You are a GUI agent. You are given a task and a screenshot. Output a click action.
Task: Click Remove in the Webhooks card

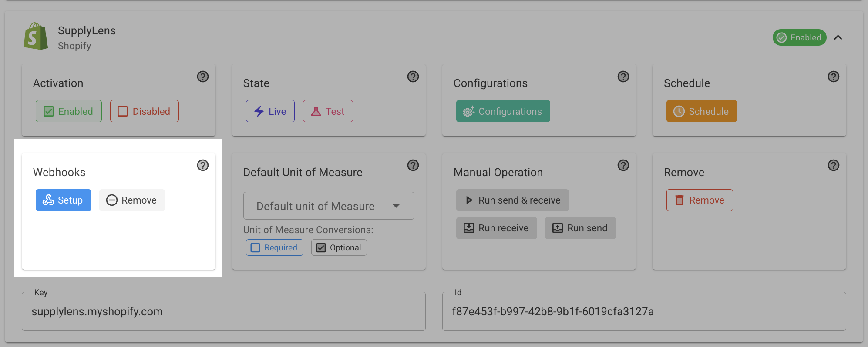point(132,200)
